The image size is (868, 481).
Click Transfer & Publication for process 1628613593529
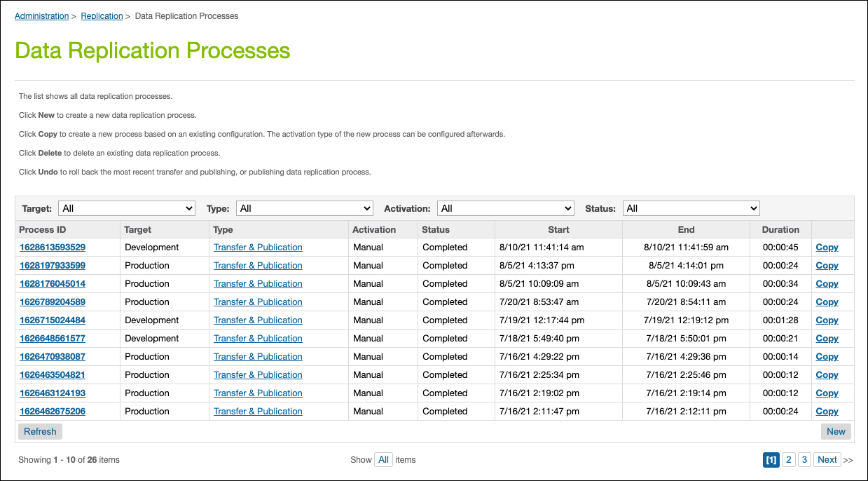coord(258,248)
